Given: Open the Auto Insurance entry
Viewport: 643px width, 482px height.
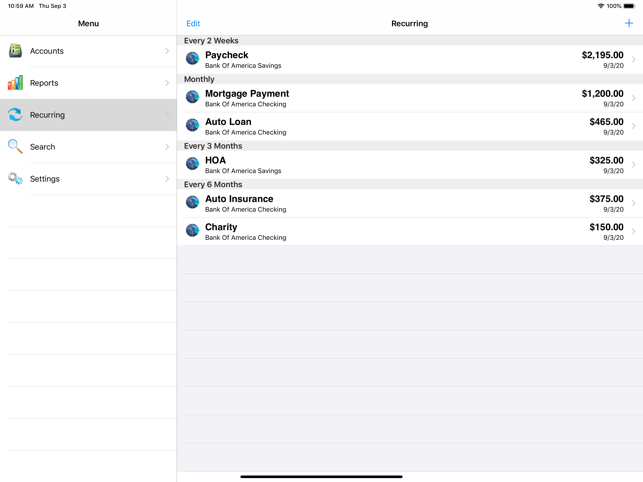Looking at the screenshot, I should pos(410,203).
